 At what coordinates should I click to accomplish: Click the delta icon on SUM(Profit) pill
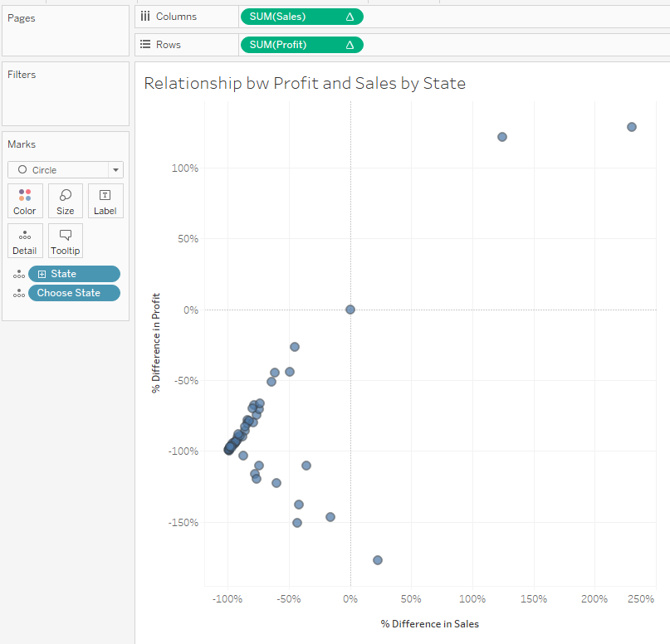pos(350,45)
